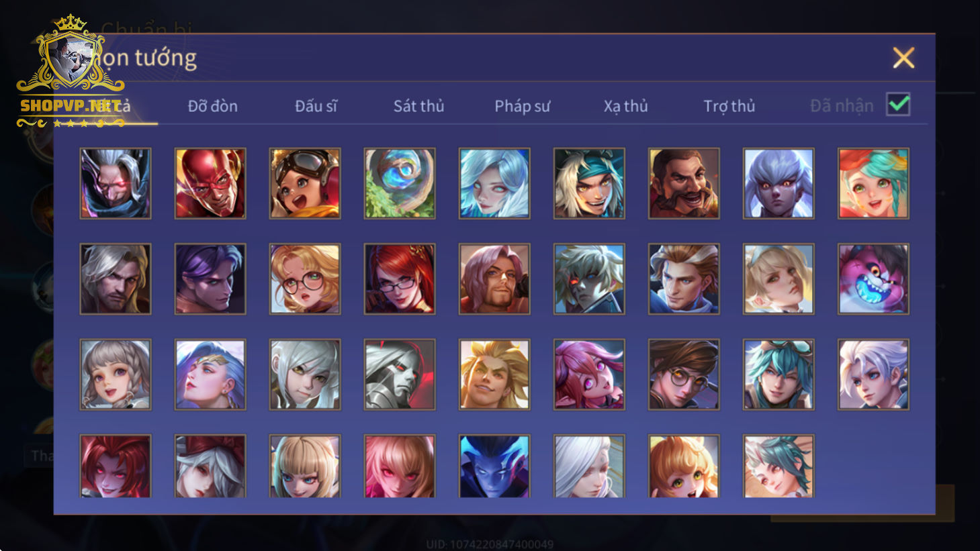The height and width of the screenshot is (551, 980).
Task: Close the hero selection dialog
Action: tap(903, 58)
